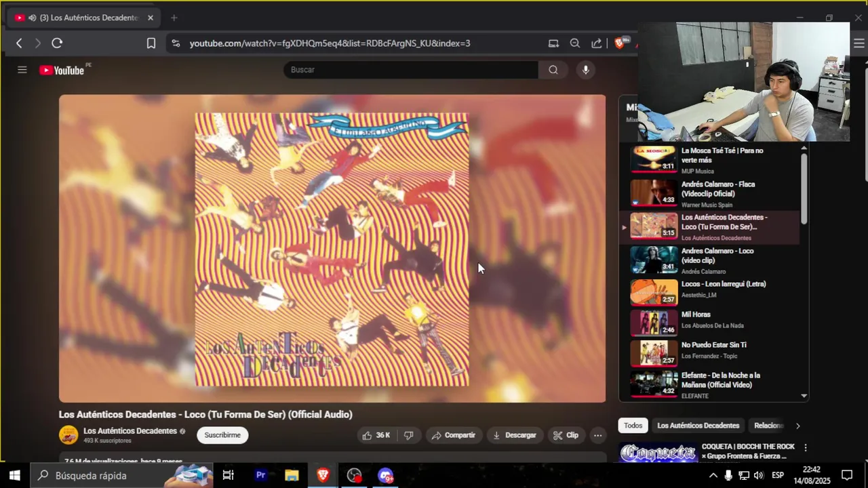Like the video with 36 K likes
868x488 pixels.
376,435
